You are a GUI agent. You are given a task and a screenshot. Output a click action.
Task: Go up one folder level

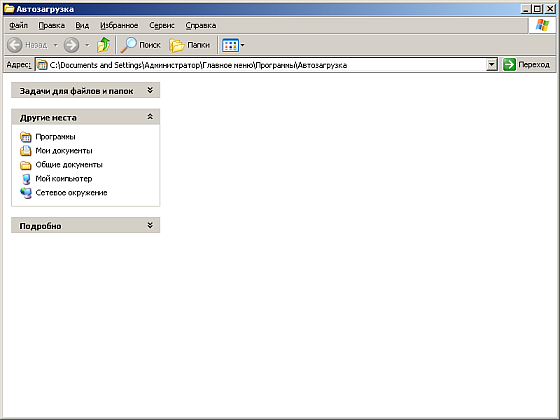[x=104, y=45]
